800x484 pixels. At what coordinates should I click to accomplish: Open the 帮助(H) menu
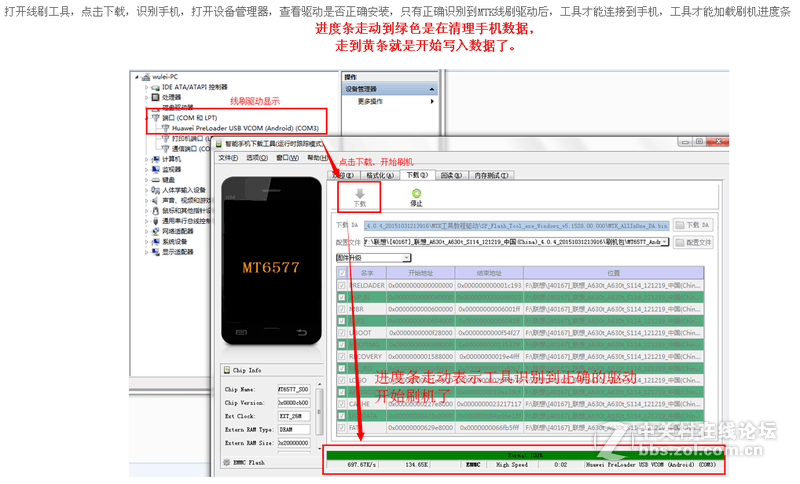[x=317, y=158]
